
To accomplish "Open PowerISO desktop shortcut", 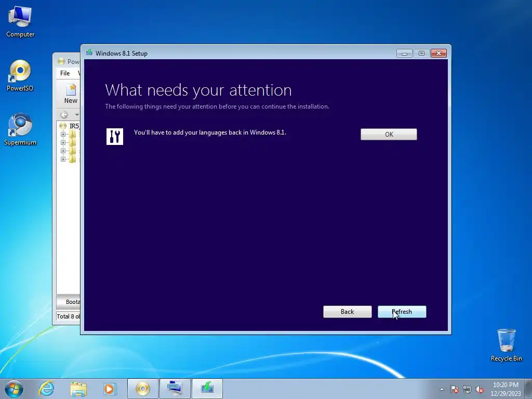I will (20, 75).
